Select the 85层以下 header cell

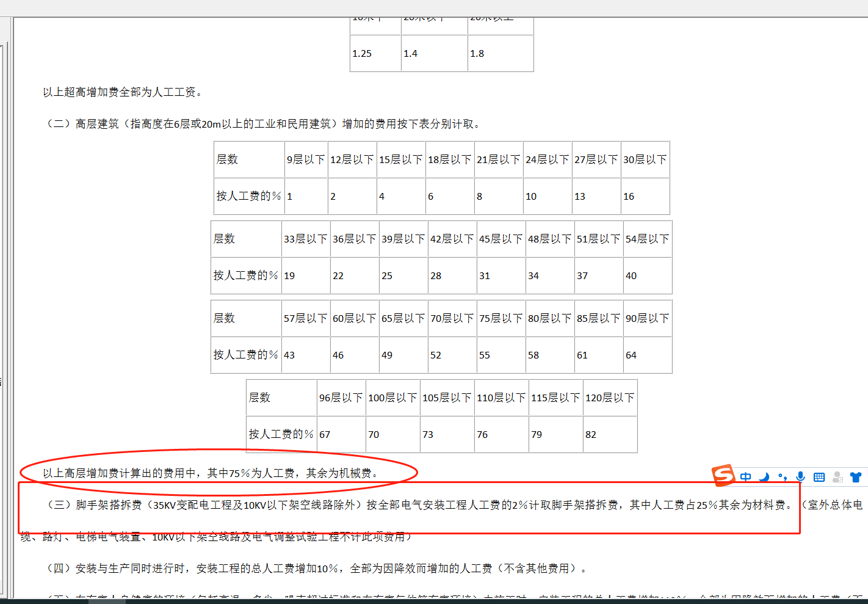599,318
